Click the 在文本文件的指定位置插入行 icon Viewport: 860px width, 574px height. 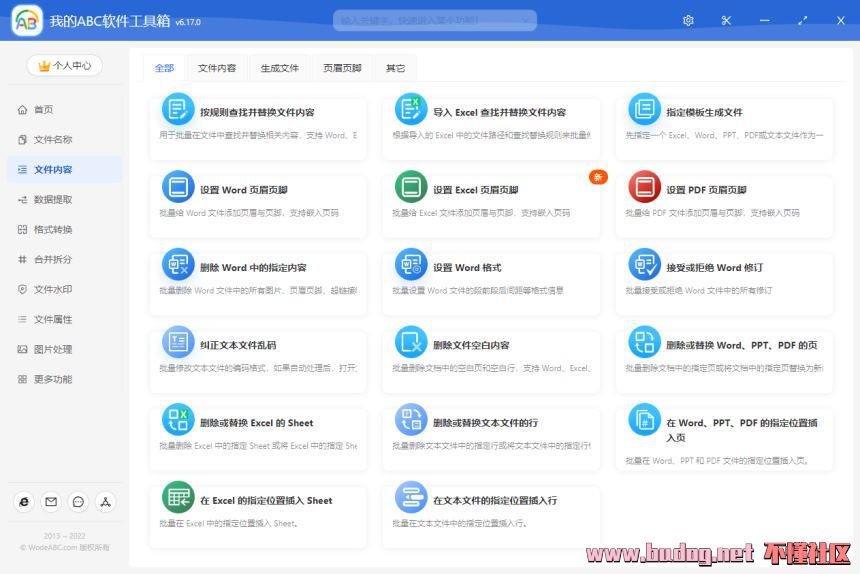point(411,498)
